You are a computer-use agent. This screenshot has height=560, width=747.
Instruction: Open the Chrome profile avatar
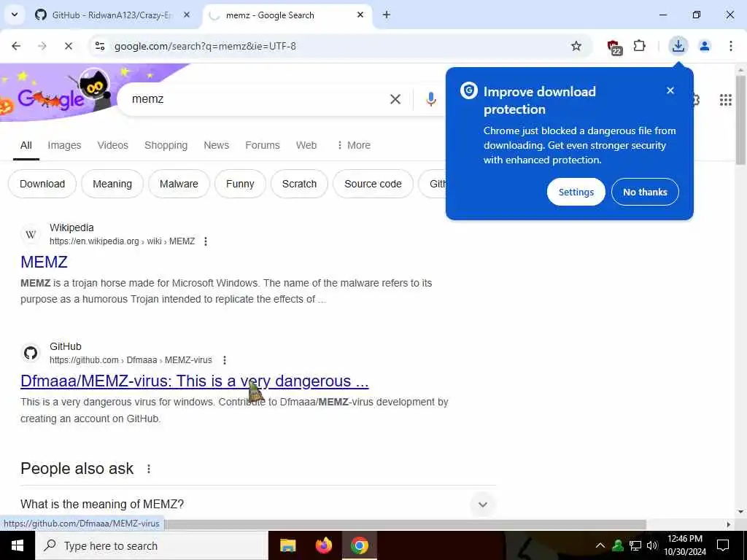click(x=704, y=46)
